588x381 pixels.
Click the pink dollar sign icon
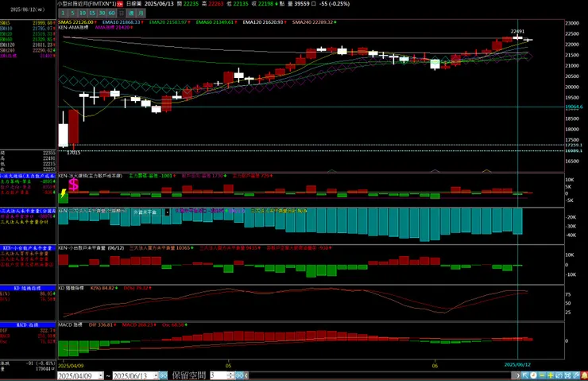point(73,185)
